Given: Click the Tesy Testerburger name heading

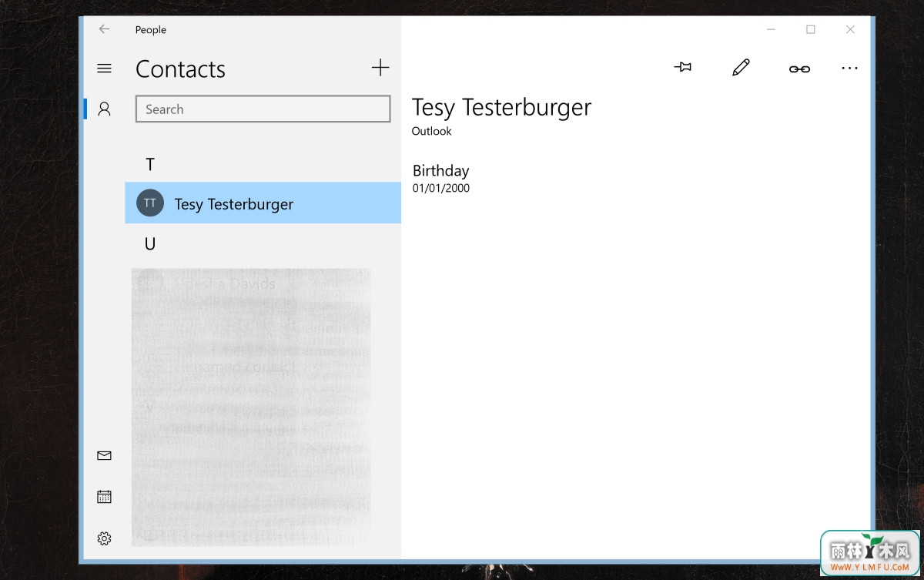Looking at the screenshot, I should 501,107.
